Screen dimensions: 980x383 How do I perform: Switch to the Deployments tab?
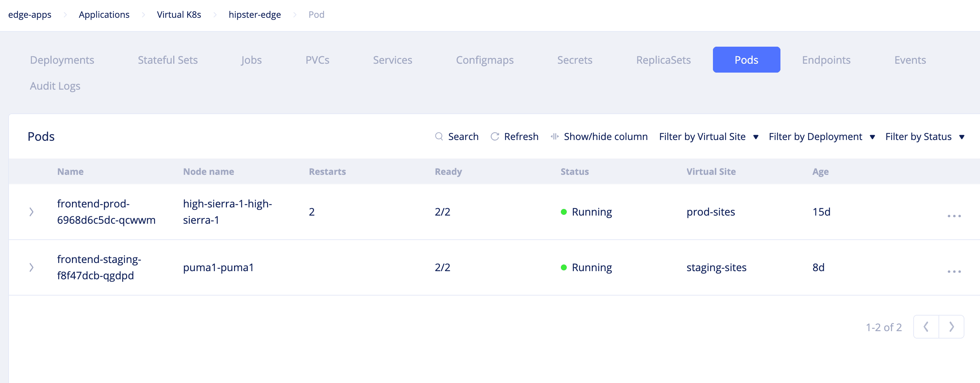coord(62,60)
